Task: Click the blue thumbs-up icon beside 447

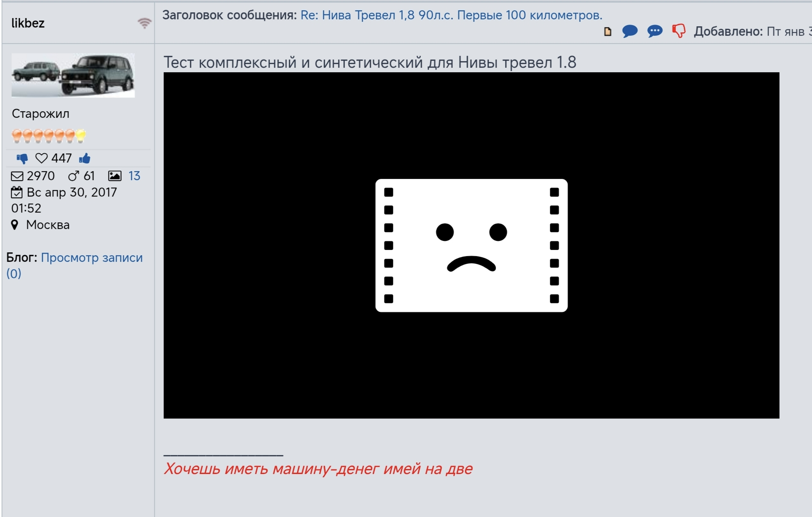Action: pos(85,158)
